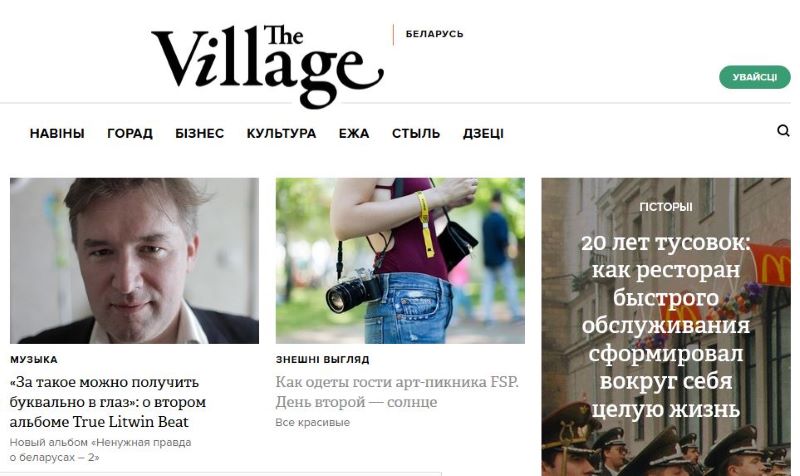This screenshot has height=476, width=800.
Task: Click the Знешні выгляд category label
Action: 322,360
